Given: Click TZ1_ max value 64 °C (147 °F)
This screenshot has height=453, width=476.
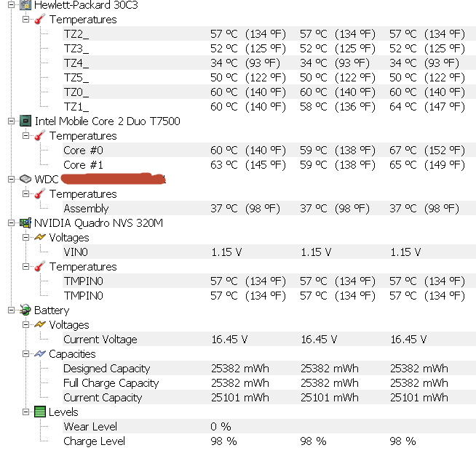Looking at the screenshot, I should tap(427, 107).
